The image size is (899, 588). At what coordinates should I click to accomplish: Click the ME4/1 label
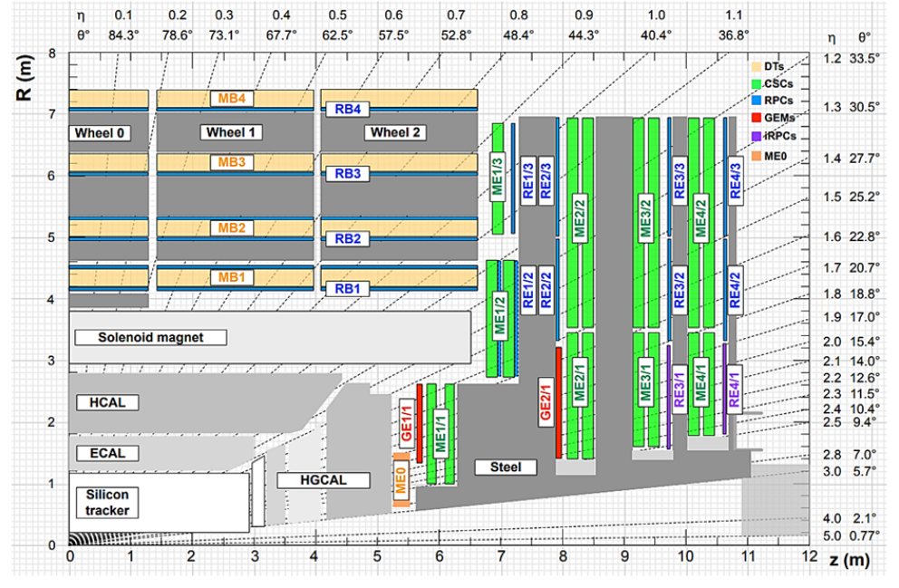[701, 381]
